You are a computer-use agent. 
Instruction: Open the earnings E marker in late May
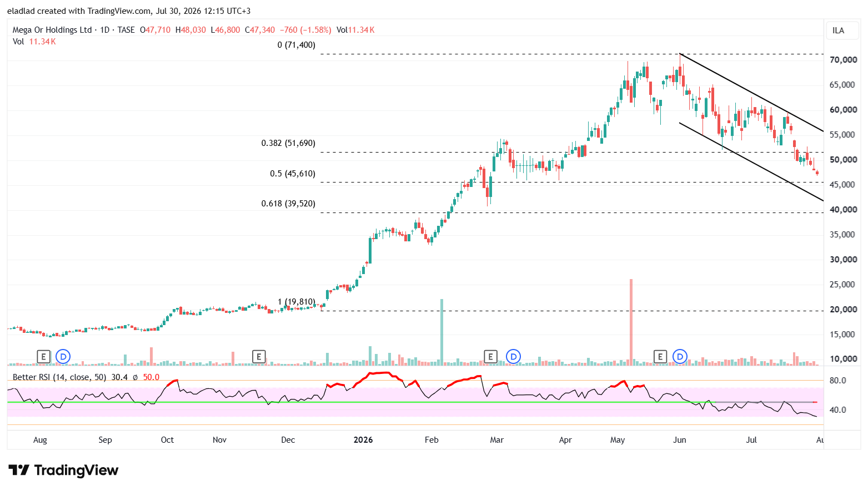(660, 357)
